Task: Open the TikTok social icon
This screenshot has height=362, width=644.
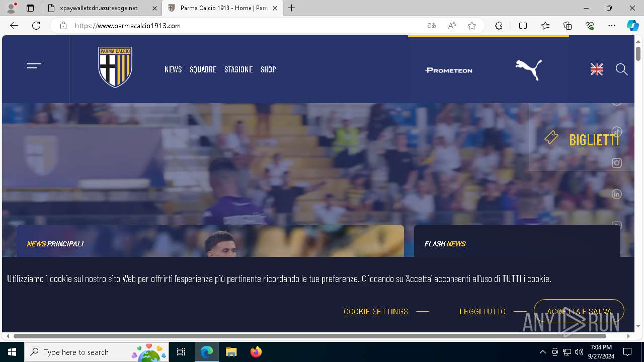Action: [x=617, y=132]
